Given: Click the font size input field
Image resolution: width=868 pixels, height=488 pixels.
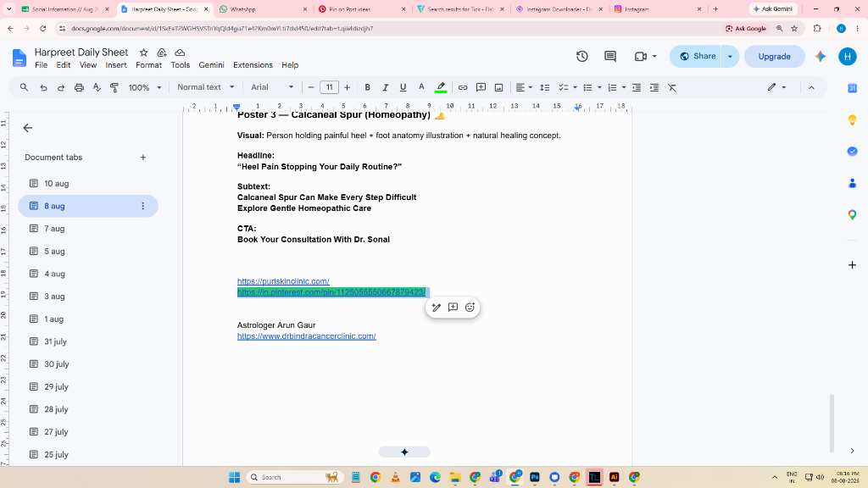Looking at the screenshot, I should 330,87.
